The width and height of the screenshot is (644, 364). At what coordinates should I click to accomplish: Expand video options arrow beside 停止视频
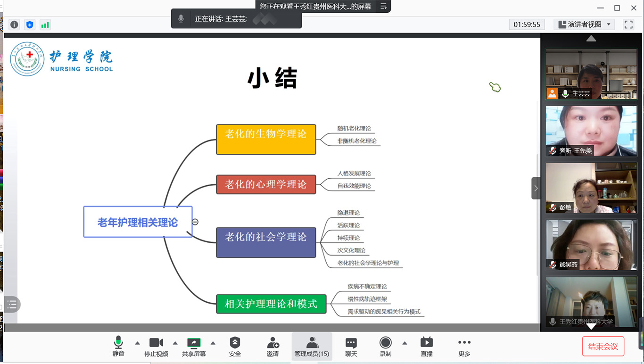tap(175, 343)
